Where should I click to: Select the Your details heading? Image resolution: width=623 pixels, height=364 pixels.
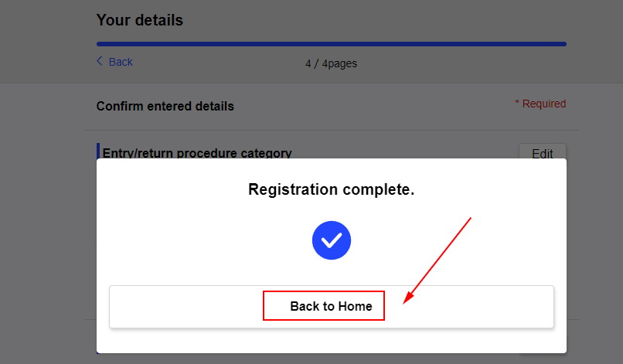click(x=140, y=20)
